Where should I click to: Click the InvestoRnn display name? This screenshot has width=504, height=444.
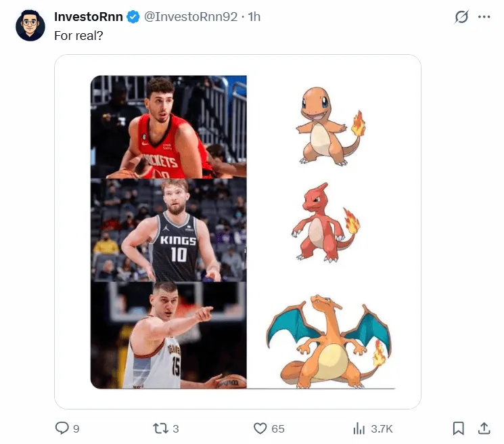(x=89, y=17)
